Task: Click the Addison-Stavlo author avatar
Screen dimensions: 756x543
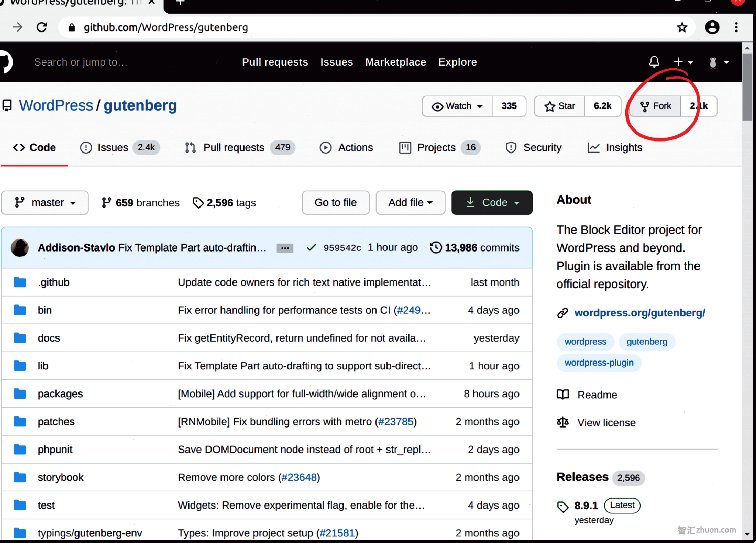Action: [x=20, y=248]
